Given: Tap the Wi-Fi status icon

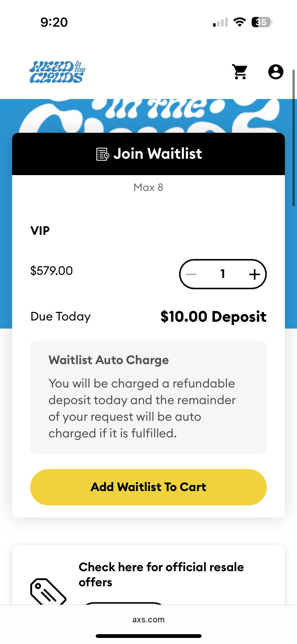Looking at the screenshot, I should pyautogui.click(x=240, y=22).
